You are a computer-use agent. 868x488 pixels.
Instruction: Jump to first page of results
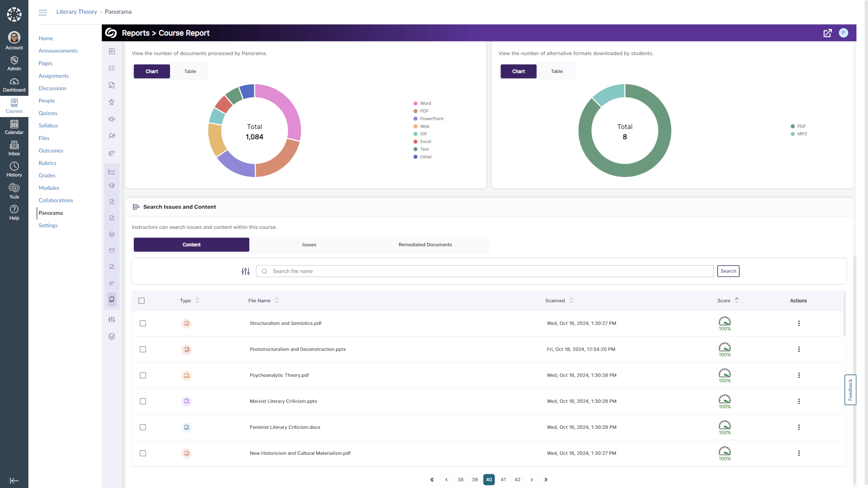click(x=432, y=480)
